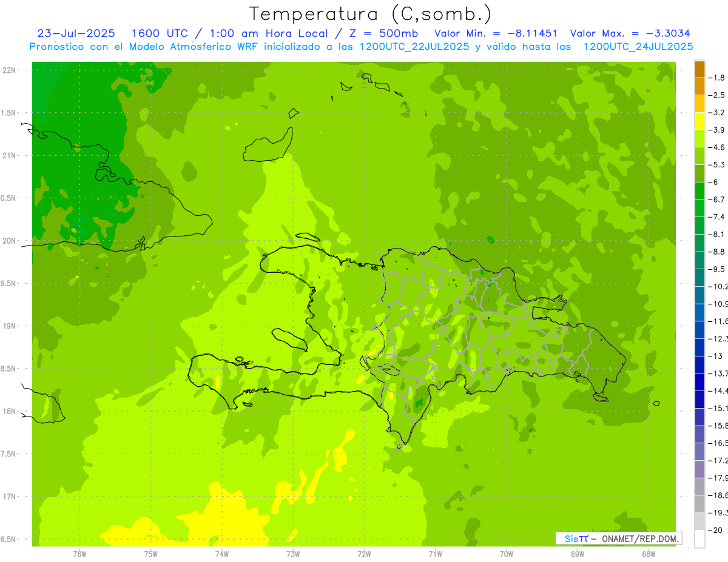Select valid-until time '1200UTC_24JUL2025'
Viewport: 728px width, 562px height.
coord(638,47)
